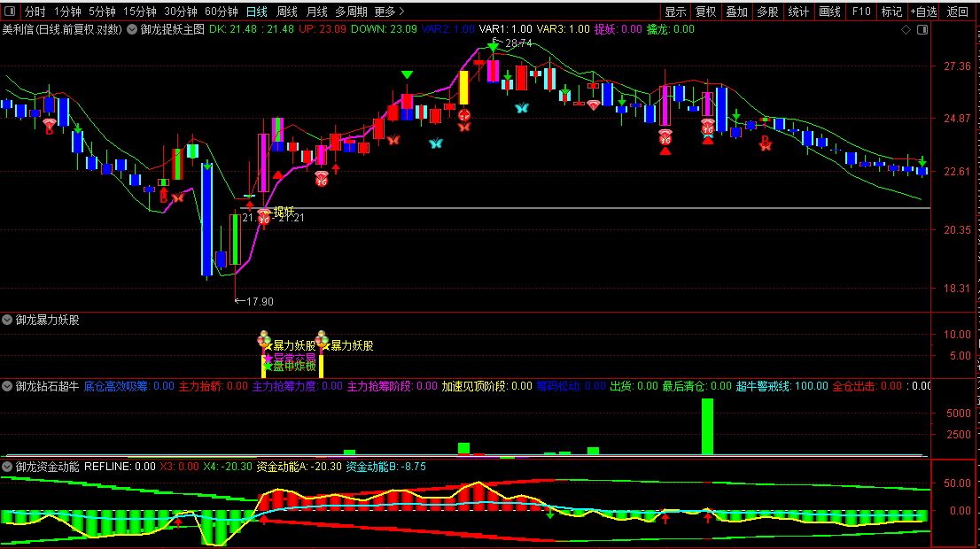Switch to 1分钟 period
Viewport: 980px width, 549px height.
tap(66, 12)
